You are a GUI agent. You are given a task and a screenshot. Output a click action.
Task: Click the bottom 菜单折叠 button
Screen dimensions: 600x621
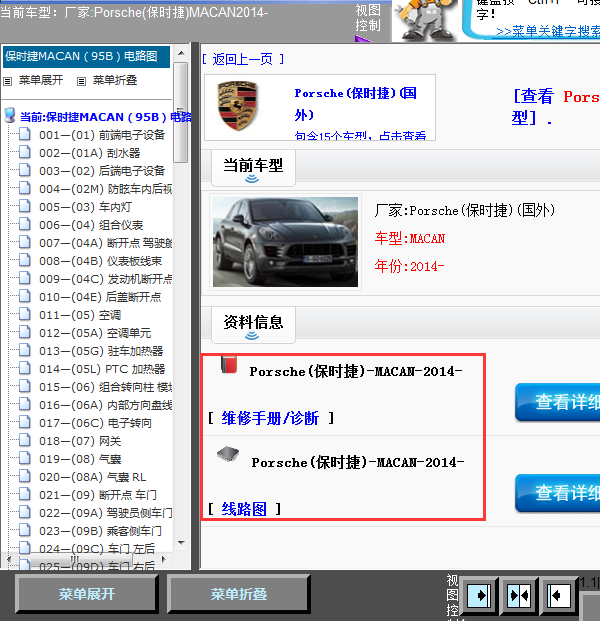[x=238, y=594]
